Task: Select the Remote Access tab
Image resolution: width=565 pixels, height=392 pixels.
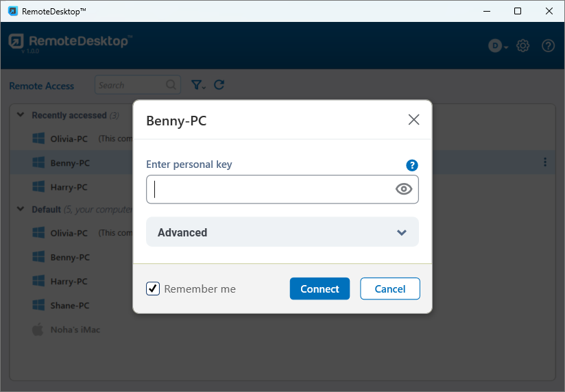Action: pyautogui.click(x=41, y=86)
